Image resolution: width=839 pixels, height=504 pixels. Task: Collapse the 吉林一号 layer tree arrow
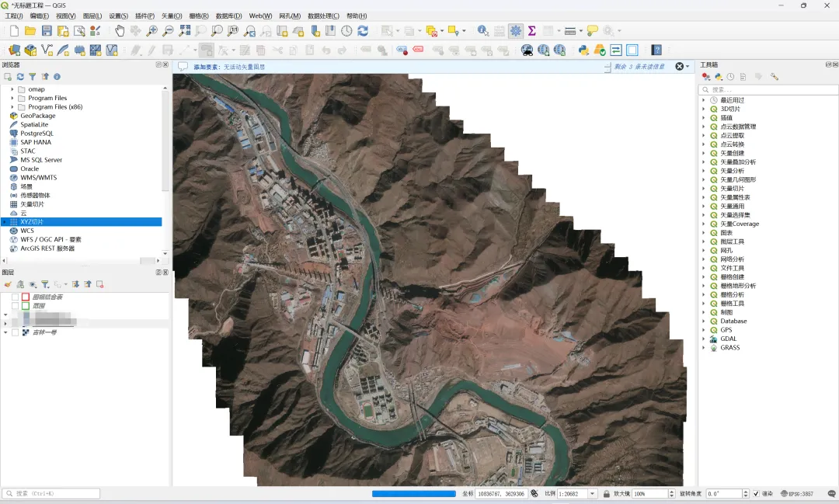click(5, 332)
